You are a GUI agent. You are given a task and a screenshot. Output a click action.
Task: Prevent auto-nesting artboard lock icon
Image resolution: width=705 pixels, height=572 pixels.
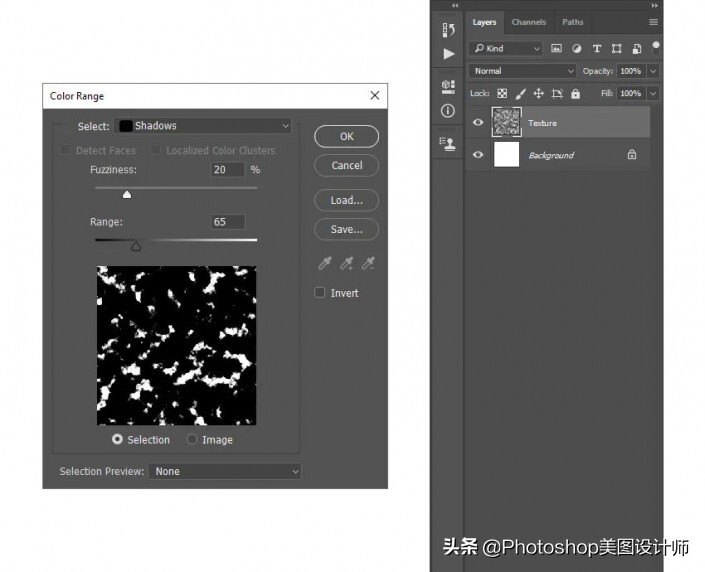(557, 94)
